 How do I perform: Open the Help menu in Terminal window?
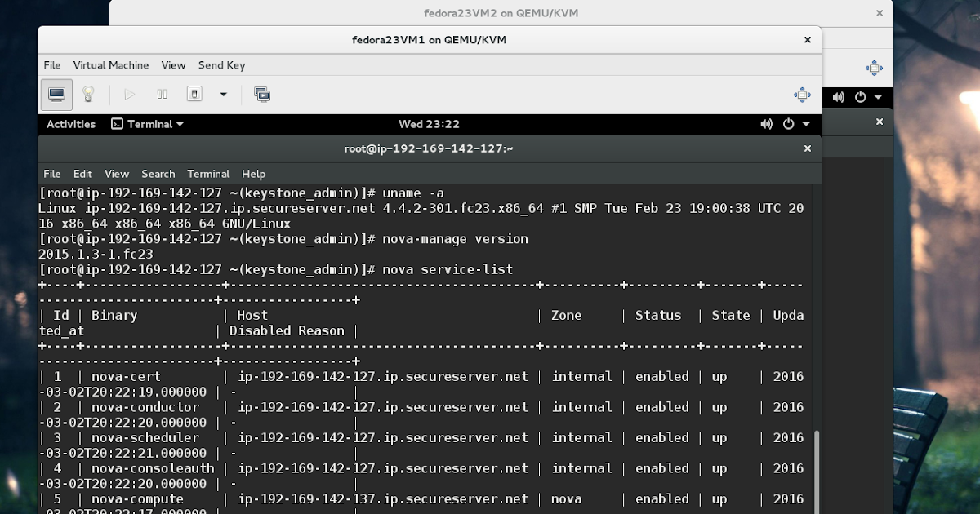[253, 173]
